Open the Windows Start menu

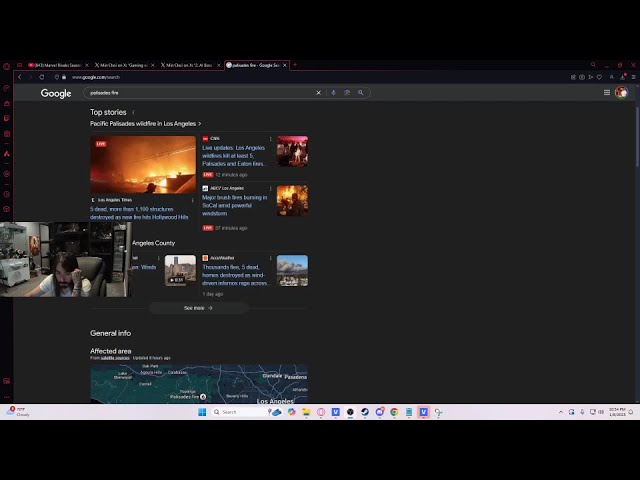(x=202, y=412)
